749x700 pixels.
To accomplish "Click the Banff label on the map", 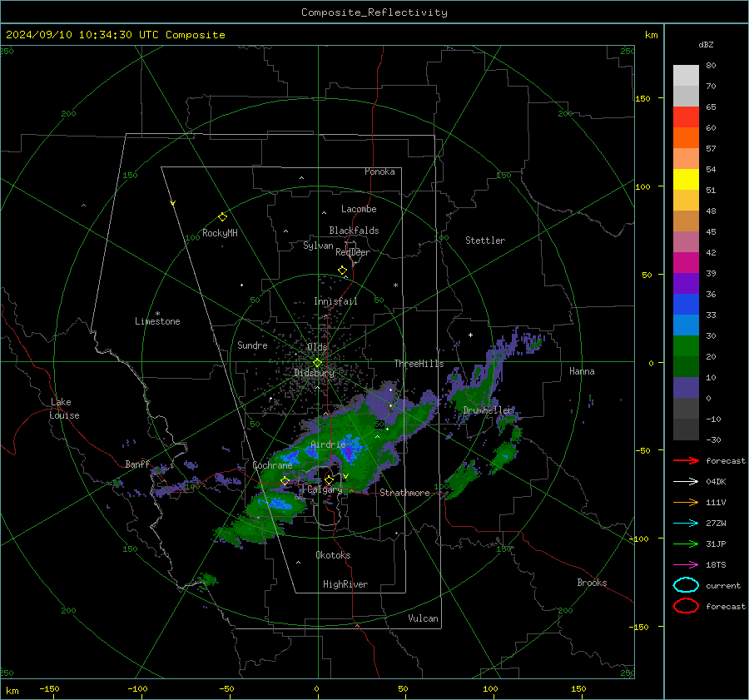I will [x=137, y=464].
